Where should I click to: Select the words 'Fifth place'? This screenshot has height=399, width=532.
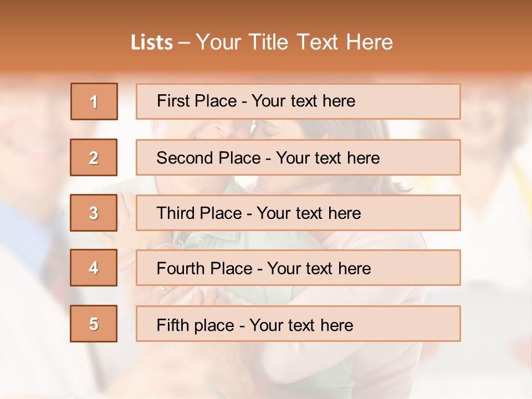click(195, 325)
